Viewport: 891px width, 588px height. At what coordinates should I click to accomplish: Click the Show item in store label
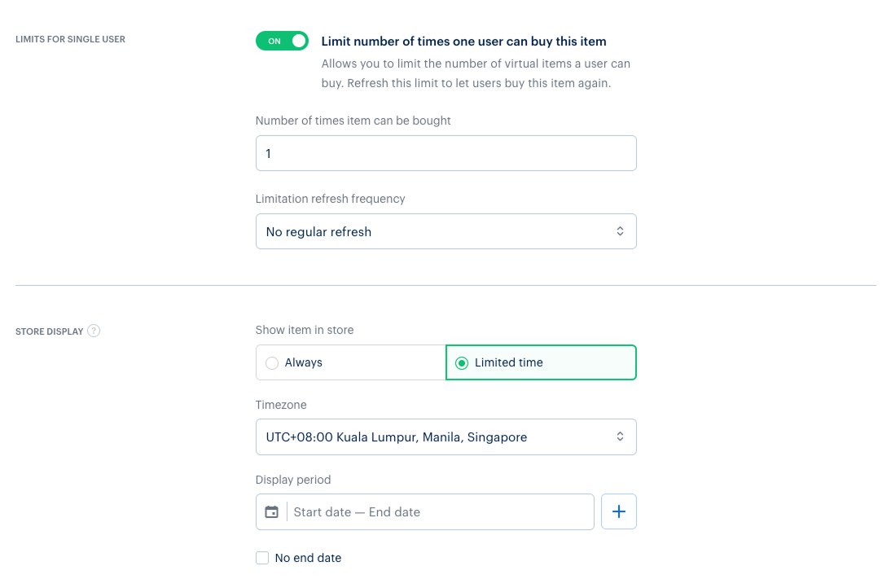coord(305,330)
